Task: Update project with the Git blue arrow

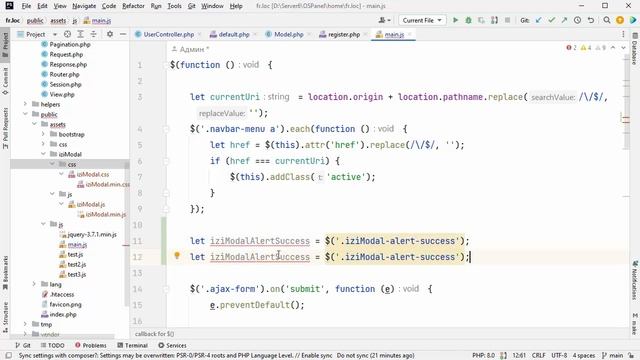Action: click(539, 20)
